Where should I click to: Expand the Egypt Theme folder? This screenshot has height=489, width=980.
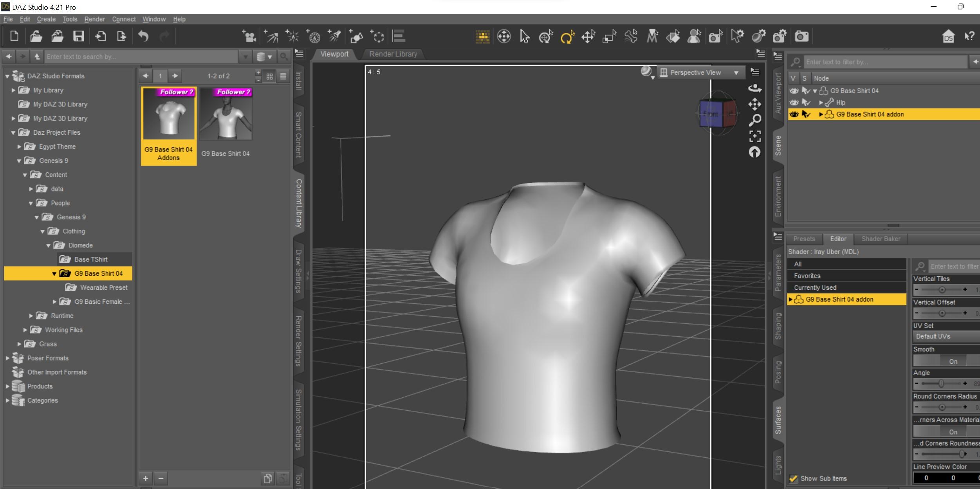click(x=19, y=147)
